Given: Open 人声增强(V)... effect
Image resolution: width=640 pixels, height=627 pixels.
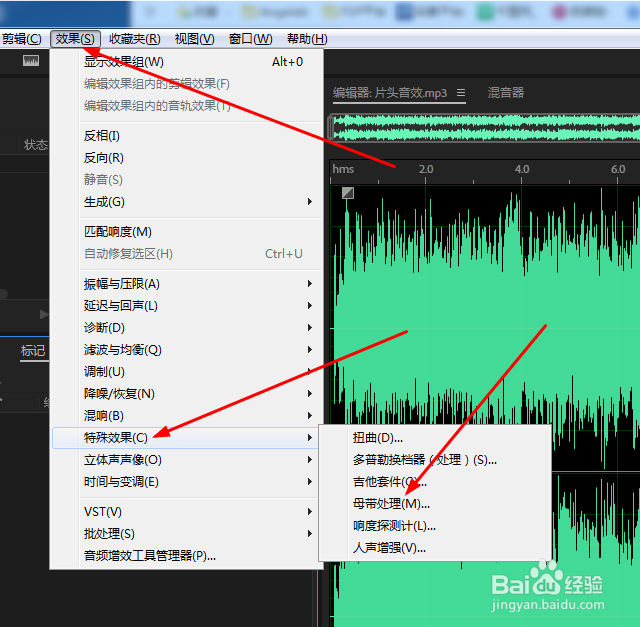Looking at the screenshot, I should [x=435, y=548].
